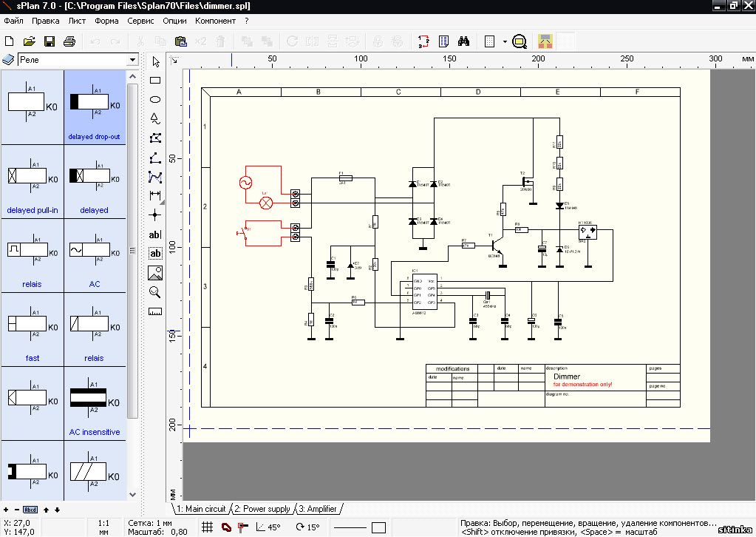
Task: Select the delayed drop-out relay component
Action: [x=94, y=107]
